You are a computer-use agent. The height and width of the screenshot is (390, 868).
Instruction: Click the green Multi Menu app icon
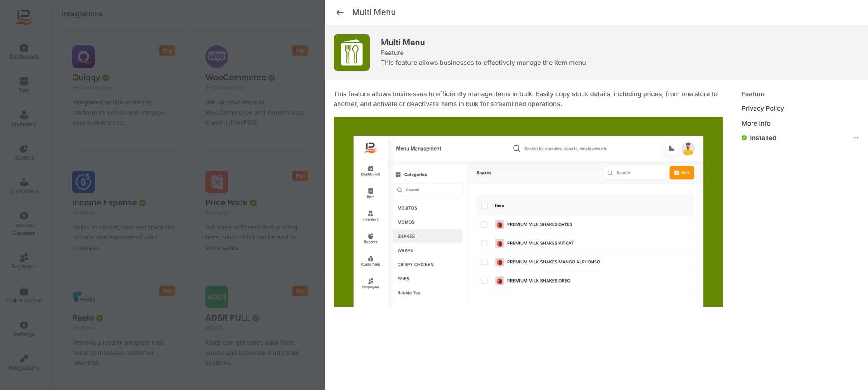pos(352,53)
